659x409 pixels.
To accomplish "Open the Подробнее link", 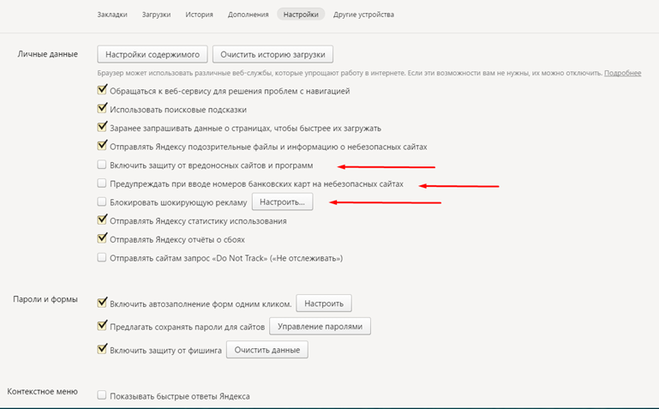I will [x=623, y=73].
